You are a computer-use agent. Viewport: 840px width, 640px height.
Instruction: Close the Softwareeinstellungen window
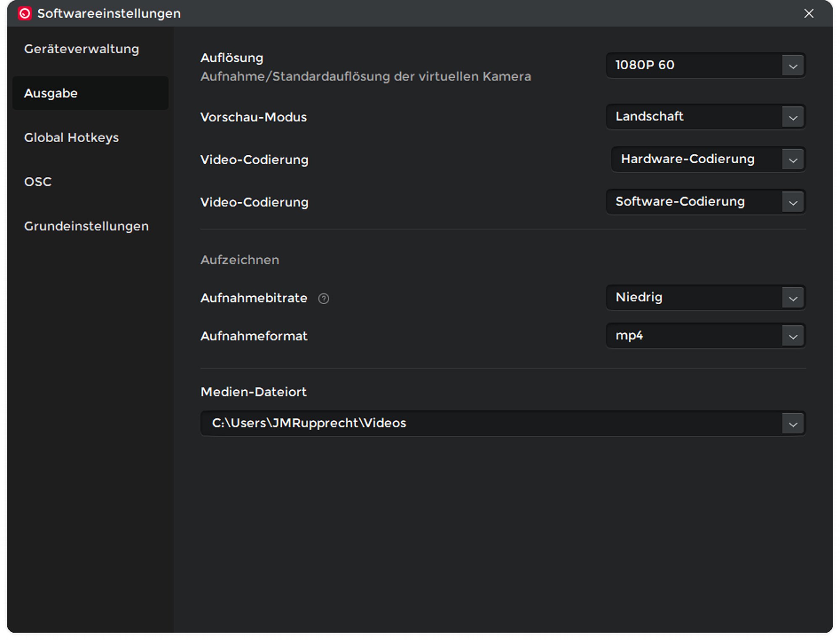[808, 13]
